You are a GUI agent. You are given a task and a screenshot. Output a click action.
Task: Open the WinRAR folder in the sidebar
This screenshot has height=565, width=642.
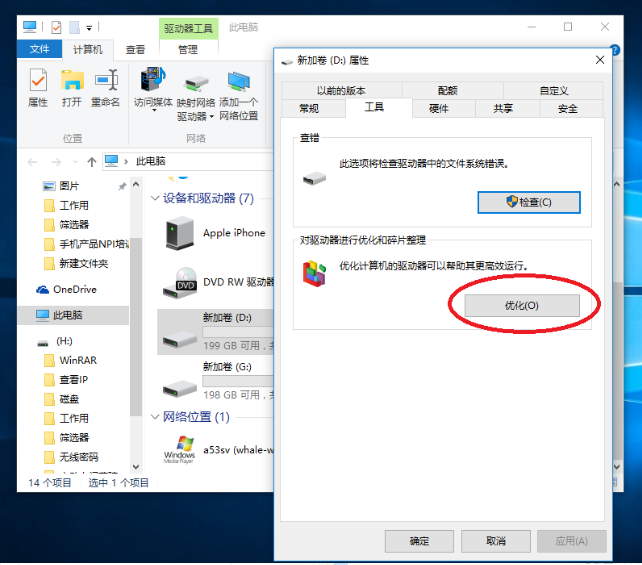[70, 360]
